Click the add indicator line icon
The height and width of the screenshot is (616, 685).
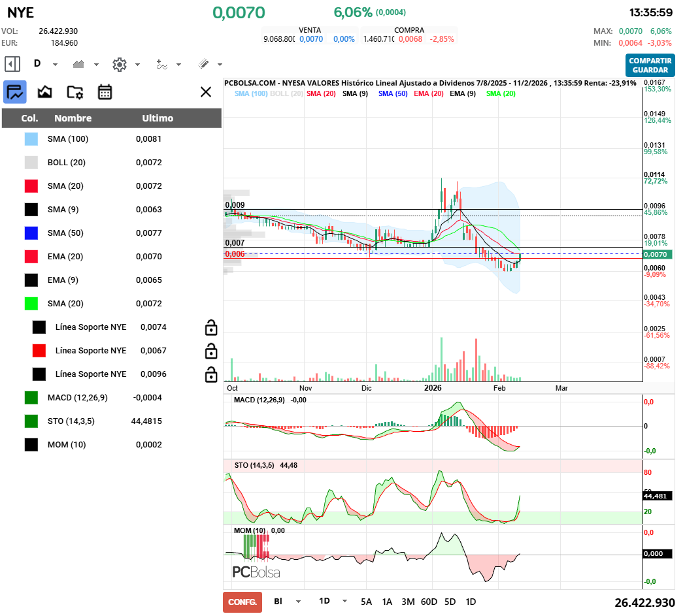pos(161,64)
